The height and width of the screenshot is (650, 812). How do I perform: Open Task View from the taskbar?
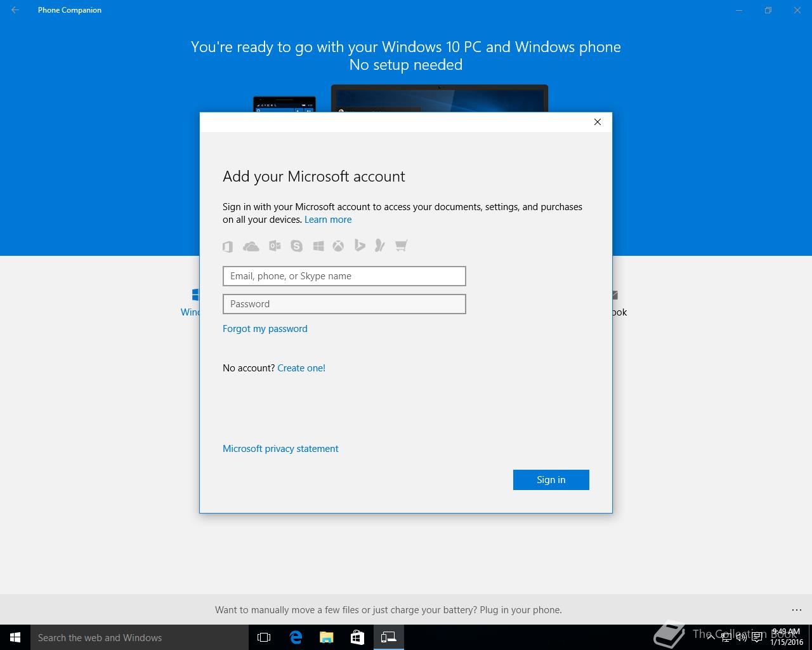[x=264, y=637]
